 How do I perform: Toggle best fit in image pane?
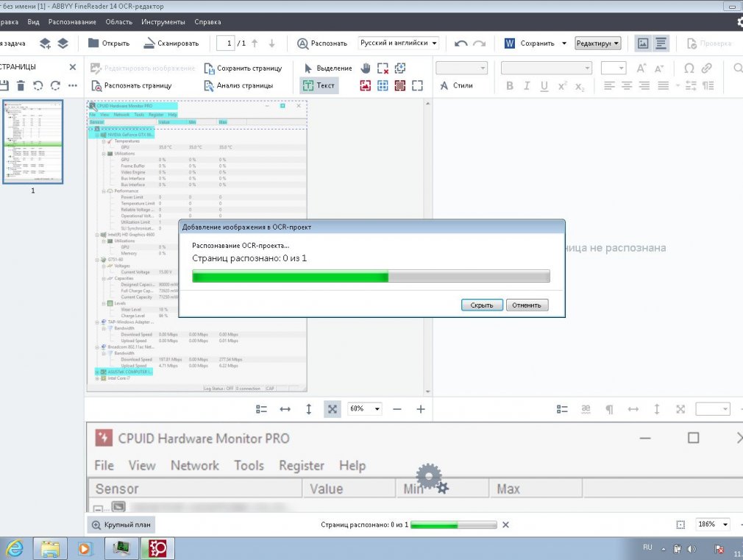click(333, 409)
